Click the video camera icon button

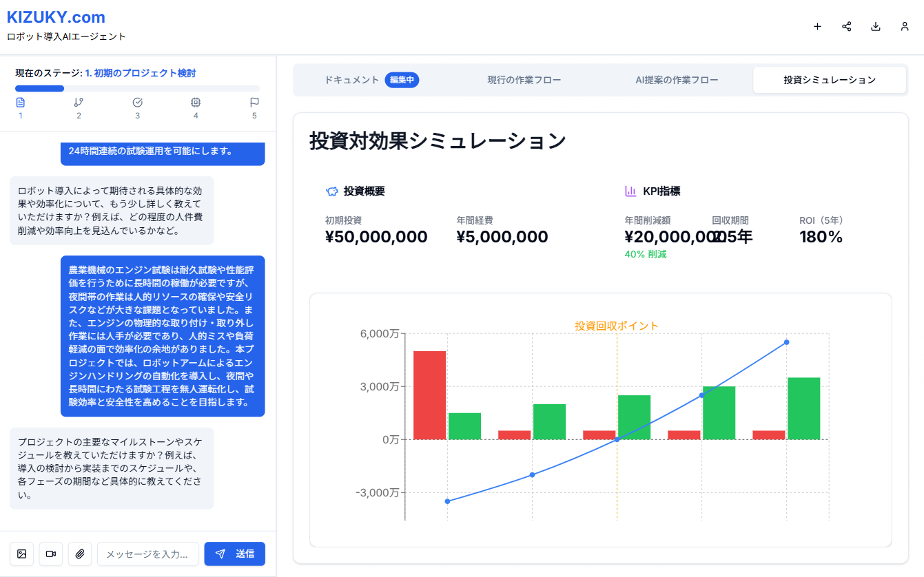coord(50,554)
